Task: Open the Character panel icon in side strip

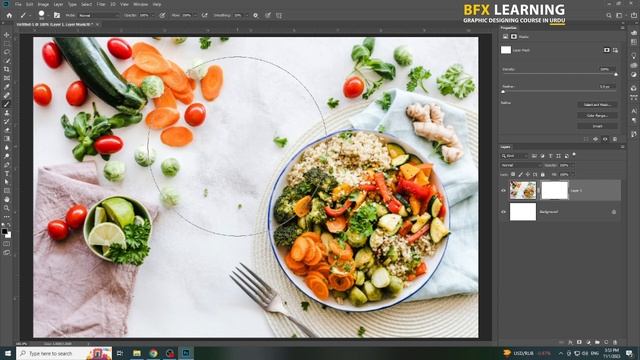Action: 633,111
